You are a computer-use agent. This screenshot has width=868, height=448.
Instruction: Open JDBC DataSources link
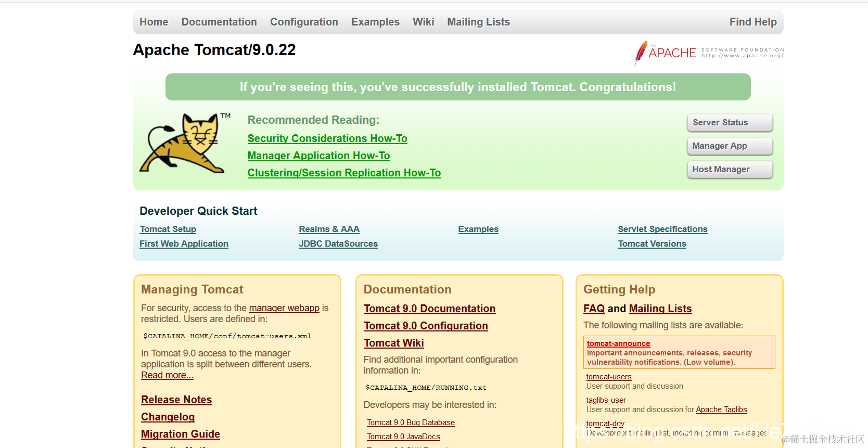point(338,244)
